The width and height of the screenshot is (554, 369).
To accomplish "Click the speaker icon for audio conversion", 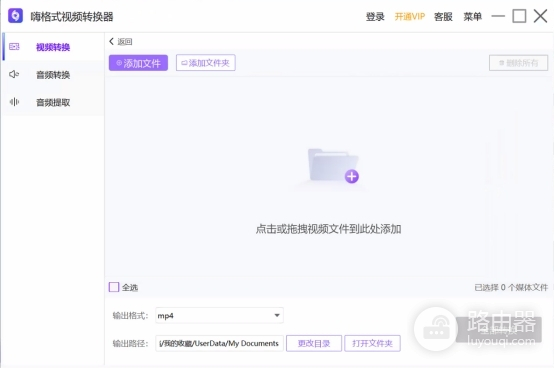I will 14,74.
